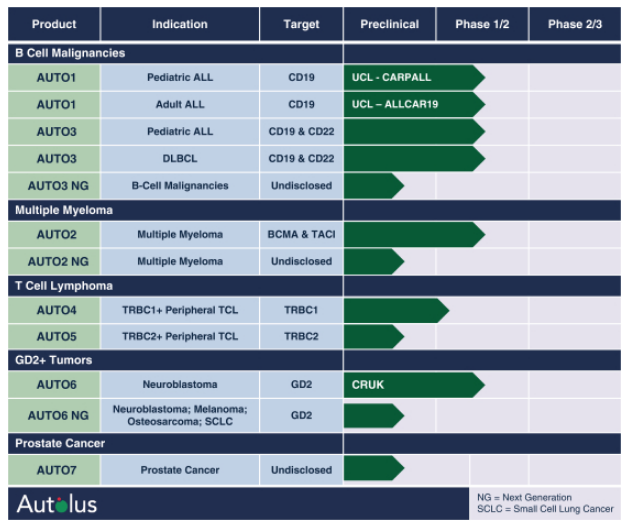Click the Target column header
This screenshot has width=626, height=526.
[x=301, y=24]
